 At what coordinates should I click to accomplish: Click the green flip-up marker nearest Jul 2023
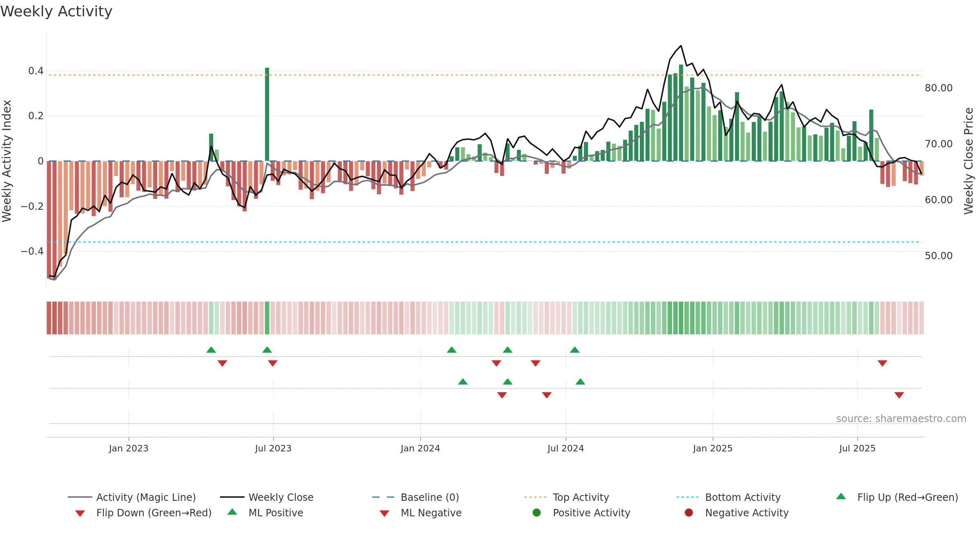tap(267, 350)
